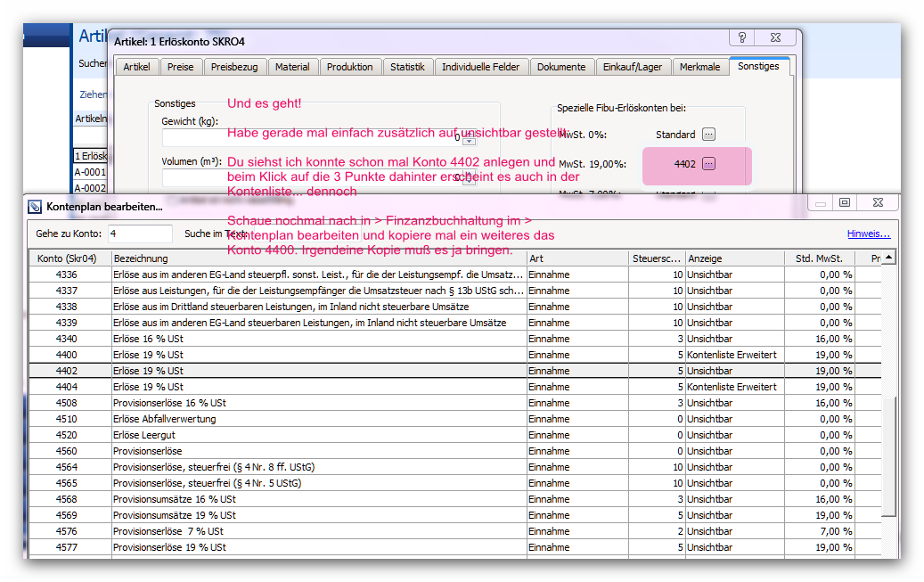Select row 4560 Provisionserlöse
Screen dimensions: 924x582
point(455,450)
